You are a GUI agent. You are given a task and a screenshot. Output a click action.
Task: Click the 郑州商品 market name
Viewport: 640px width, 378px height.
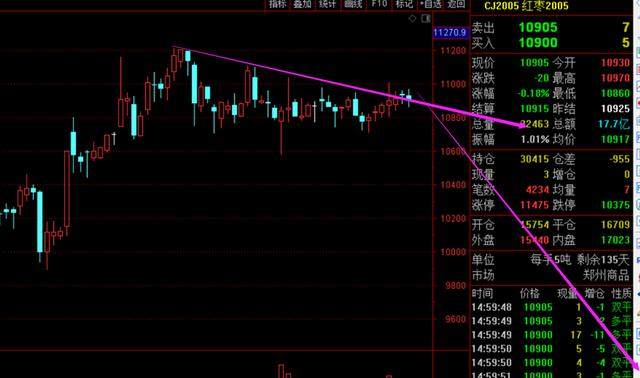607,275
